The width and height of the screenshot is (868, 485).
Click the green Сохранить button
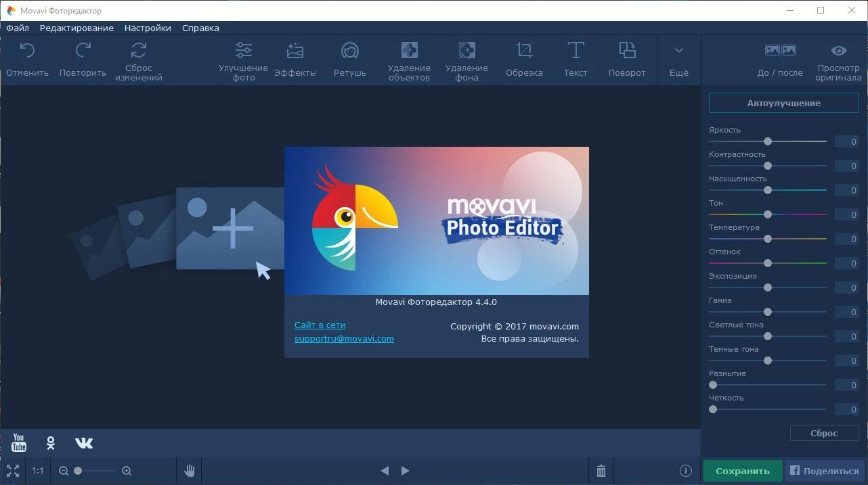[x=743, y=471]
